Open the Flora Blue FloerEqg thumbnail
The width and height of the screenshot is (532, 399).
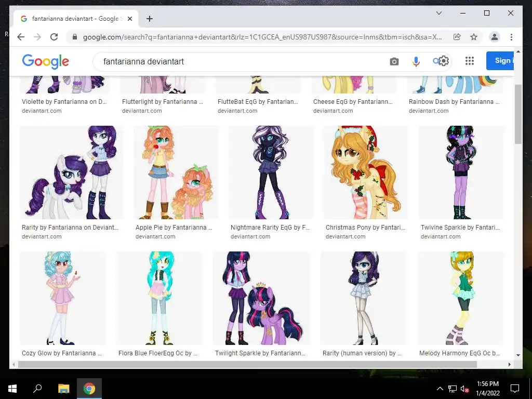[x=160, y=298]
